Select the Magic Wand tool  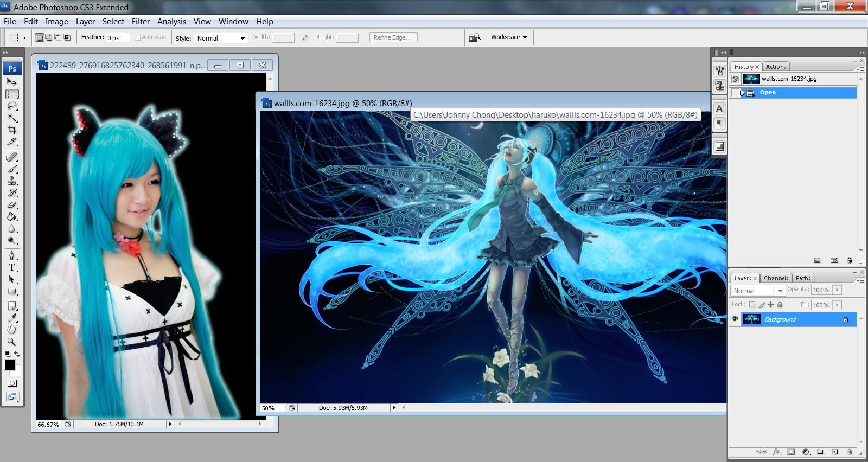(12, 118)
